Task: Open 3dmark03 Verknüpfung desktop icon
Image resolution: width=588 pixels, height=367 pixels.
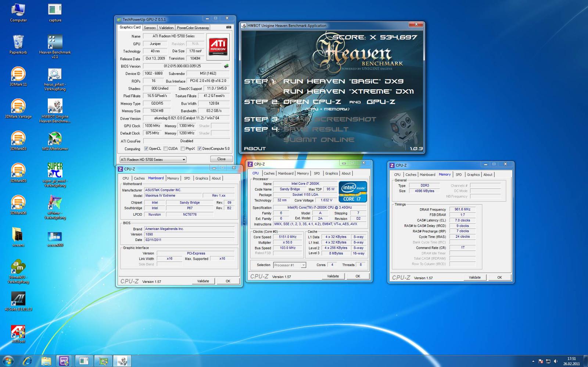Action: click(x=18, y=271)
